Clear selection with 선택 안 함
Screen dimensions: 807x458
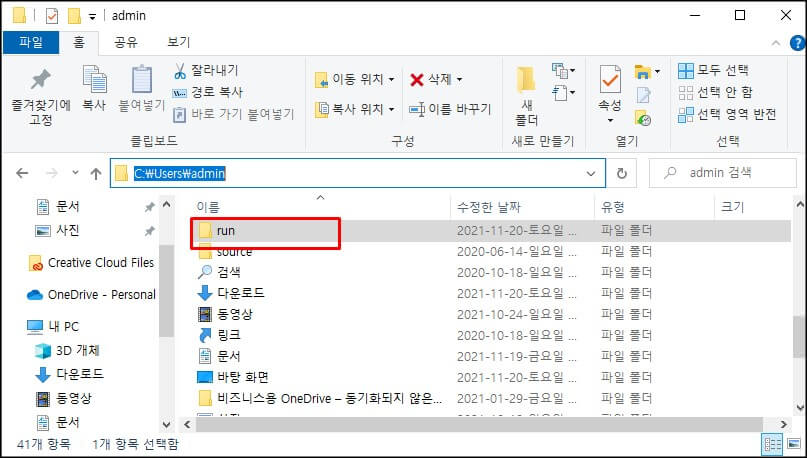(715, 92)
